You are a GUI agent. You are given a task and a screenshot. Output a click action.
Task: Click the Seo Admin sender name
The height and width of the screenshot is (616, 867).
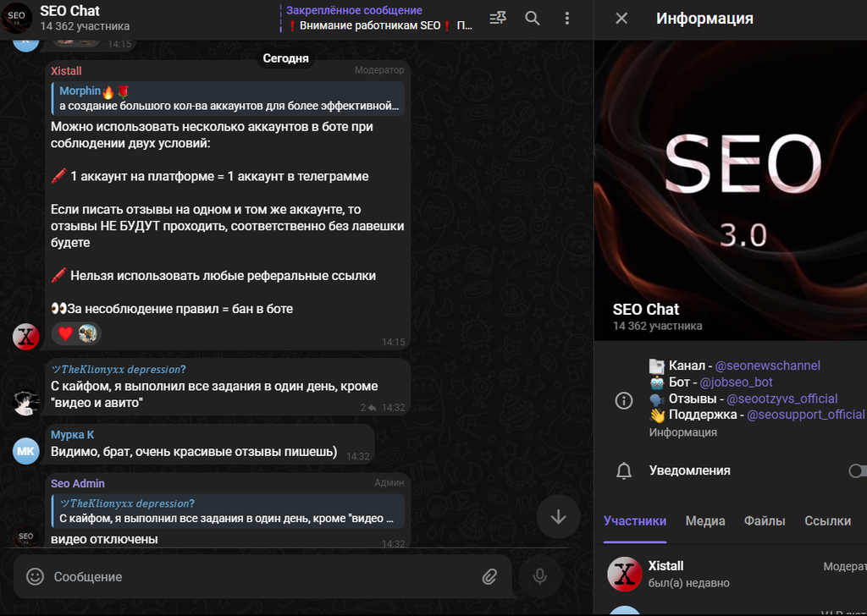click(x=77, y=483)
